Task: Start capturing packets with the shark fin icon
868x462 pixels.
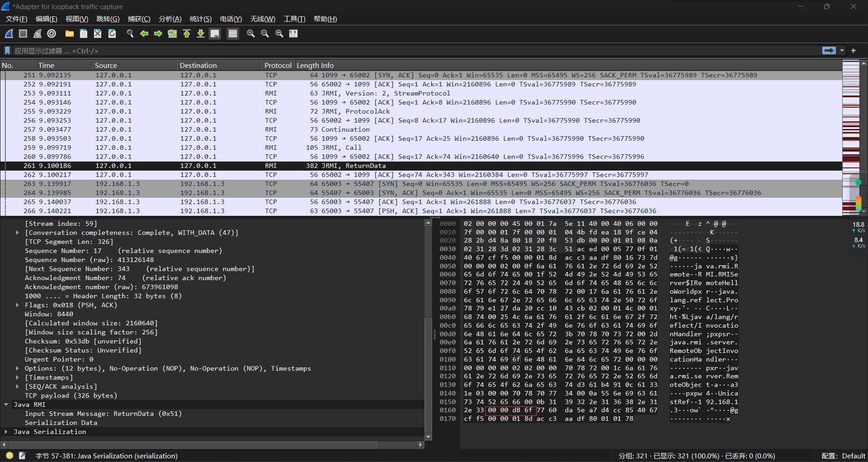Action: pos(9,33)
